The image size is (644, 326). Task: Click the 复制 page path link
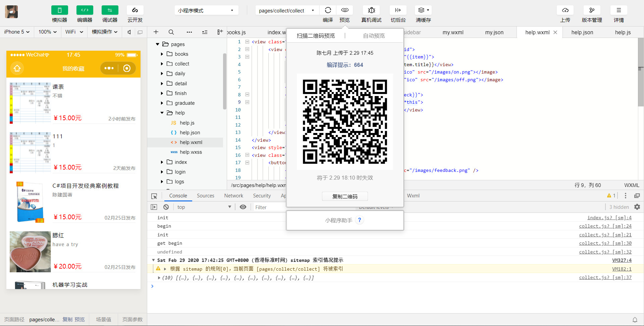(67, 320)
